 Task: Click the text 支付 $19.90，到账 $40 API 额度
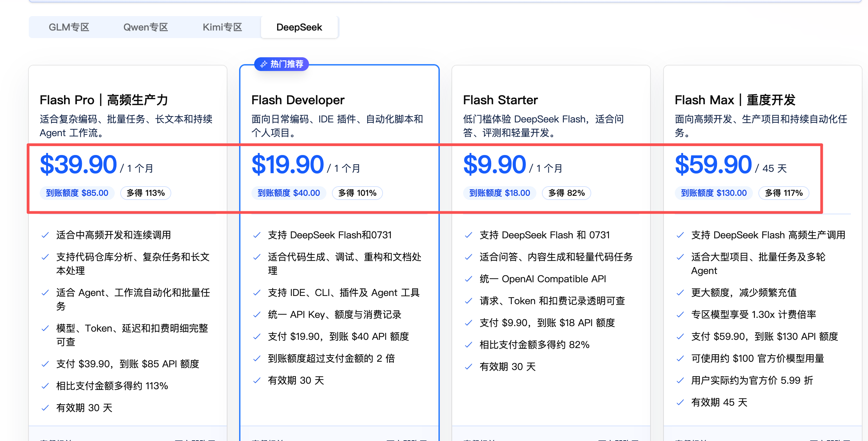click(x=338, y=336)
